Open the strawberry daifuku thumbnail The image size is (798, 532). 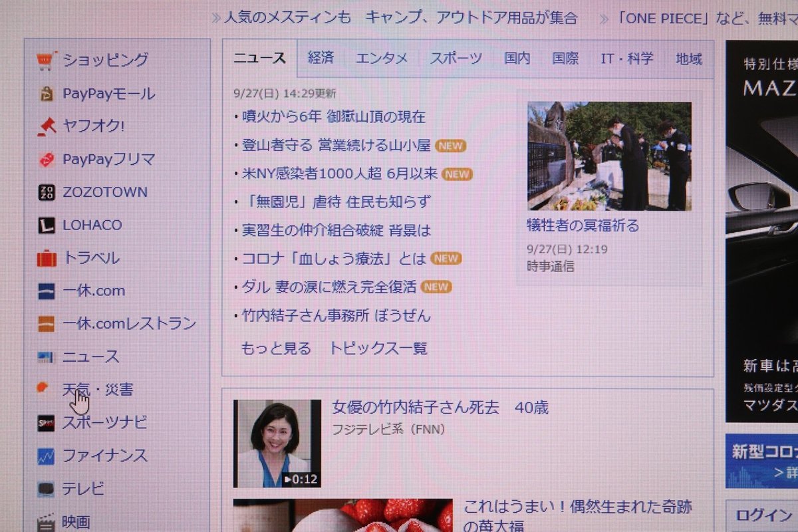pyautogui.click(x=343, y=515)
